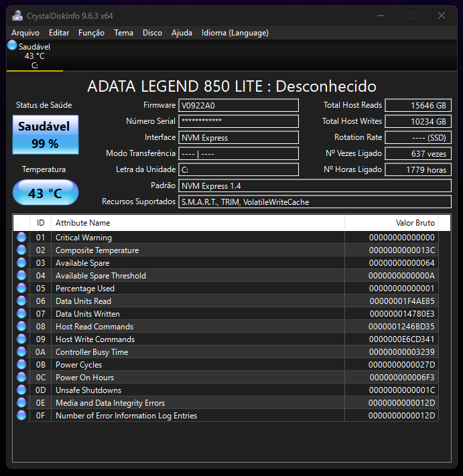The width and height of the screenshot is (463, 476).
Task: Open the Tema menu
Action: click(124, 33)
